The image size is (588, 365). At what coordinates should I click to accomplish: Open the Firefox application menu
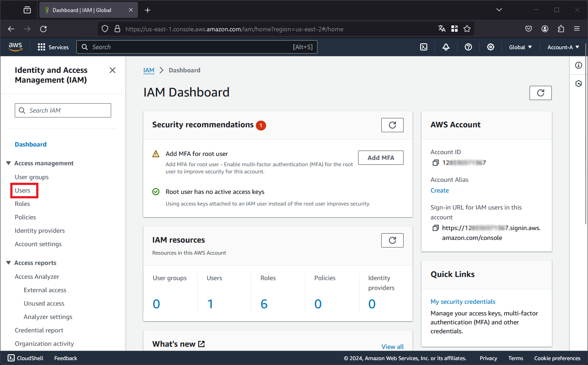(577, 29)
